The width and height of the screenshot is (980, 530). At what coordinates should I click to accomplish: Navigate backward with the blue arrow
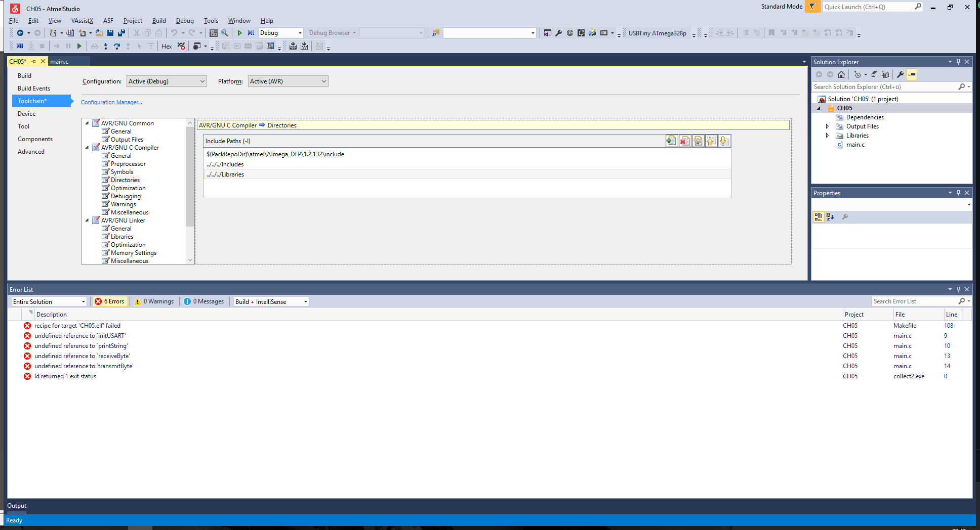(x=20, y=33)
